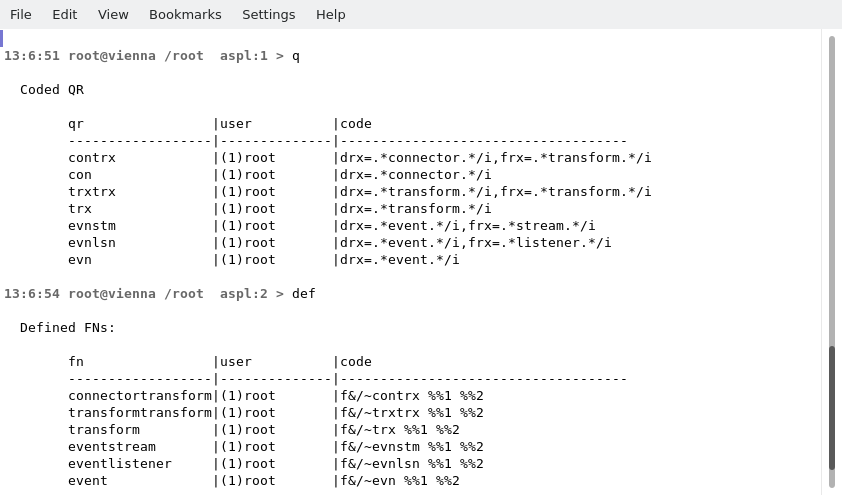
Task: Click the "def" command at the aspl:2 prompt
Action: [304, 294]
